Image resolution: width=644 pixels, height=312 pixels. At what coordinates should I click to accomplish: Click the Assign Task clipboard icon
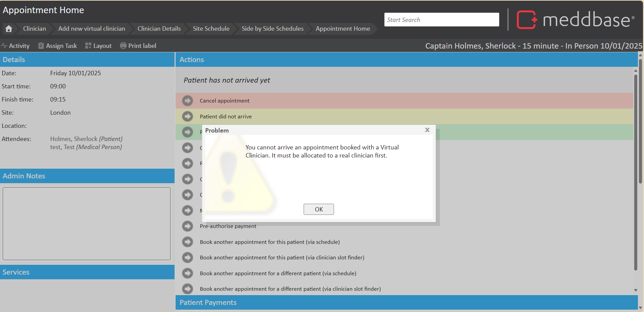coord(41,46)
